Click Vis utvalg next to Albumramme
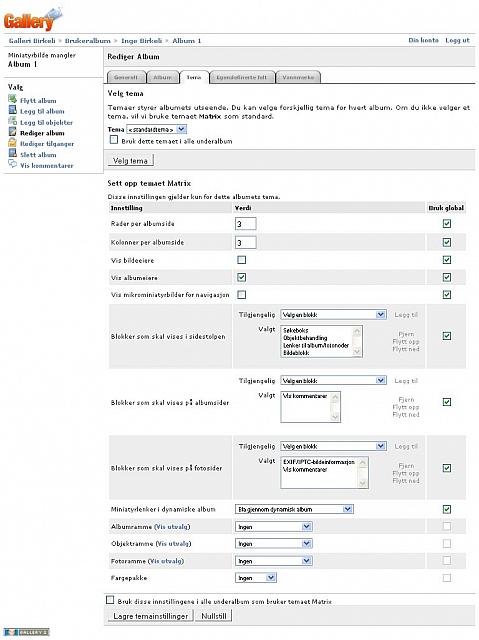Image resolution: width=479 pixels, height=640 pixels. (x=173, y=527)
